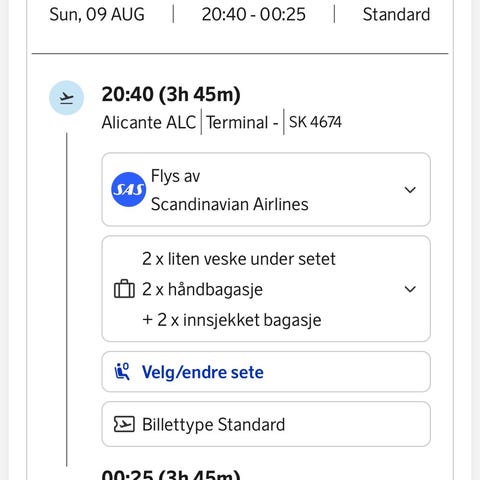Expand the Flys av Scandinavian Airlines chevron
This screenshot has height=480, width=480.
410,190
